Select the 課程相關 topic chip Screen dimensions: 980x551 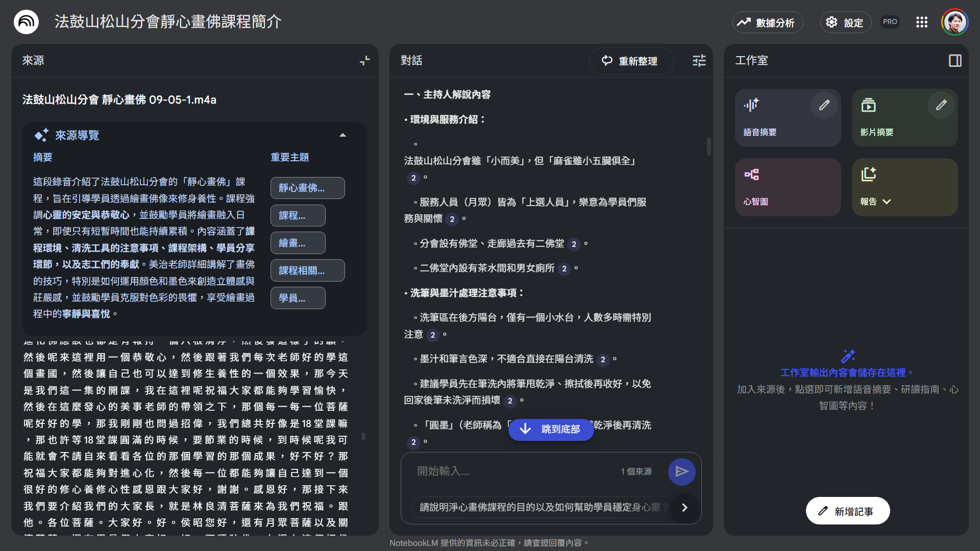point(307,270)
